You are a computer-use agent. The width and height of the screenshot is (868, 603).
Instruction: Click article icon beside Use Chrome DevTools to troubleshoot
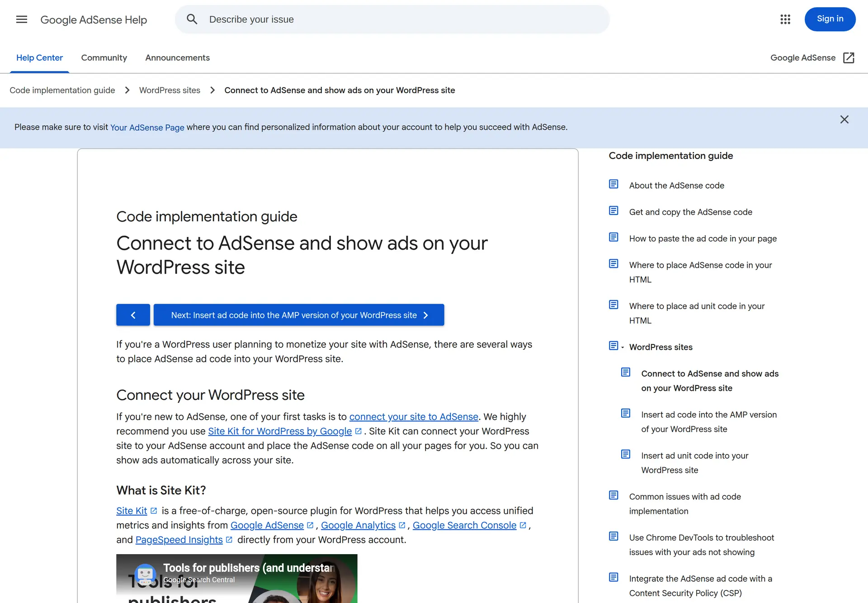click(x=613, y=537)
